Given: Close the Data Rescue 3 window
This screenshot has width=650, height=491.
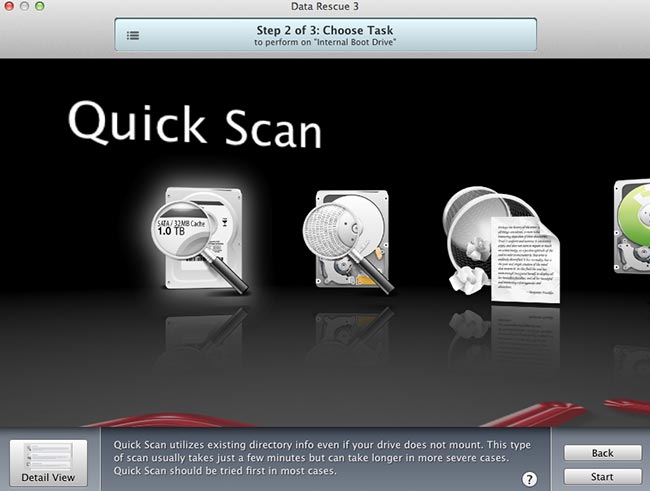Looking at the screenshot, I should (x=9, y=6).
